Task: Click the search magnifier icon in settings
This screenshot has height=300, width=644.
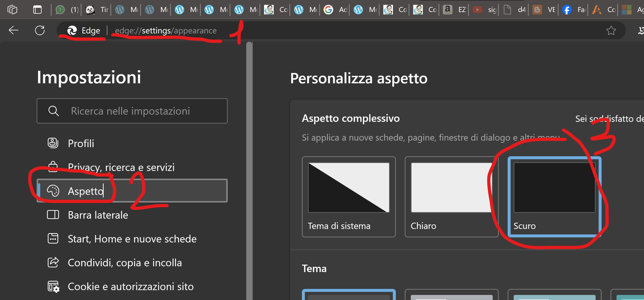Action: pyautogui.click(x=53, y=111)
